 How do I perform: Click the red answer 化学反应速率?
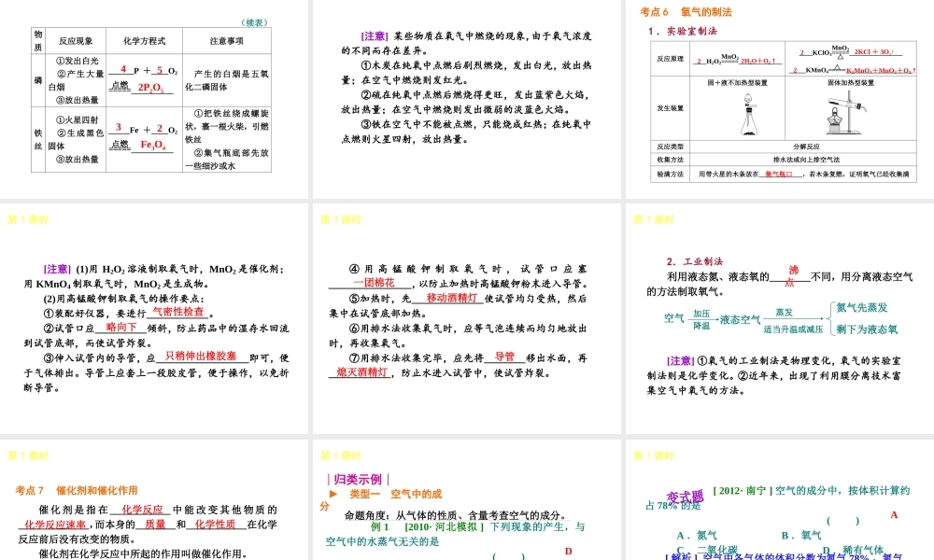click(55, 525)
